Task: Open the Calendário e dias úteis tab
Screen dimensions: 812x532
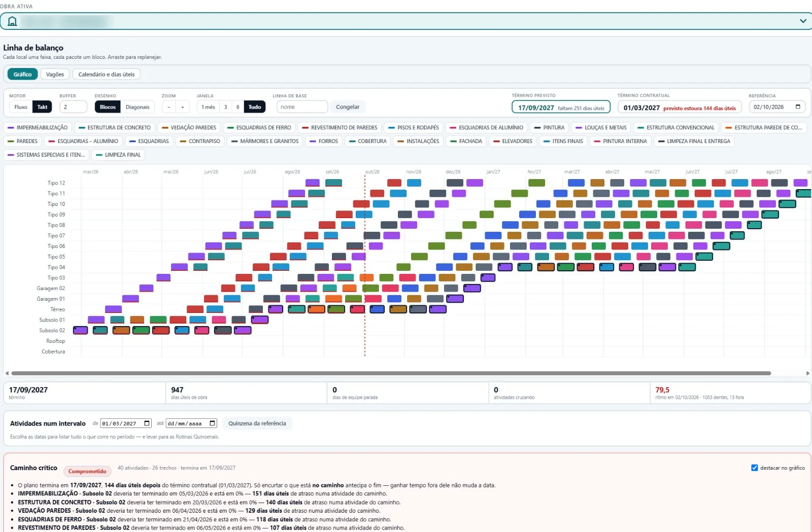Action: click(x=107, y=75)
